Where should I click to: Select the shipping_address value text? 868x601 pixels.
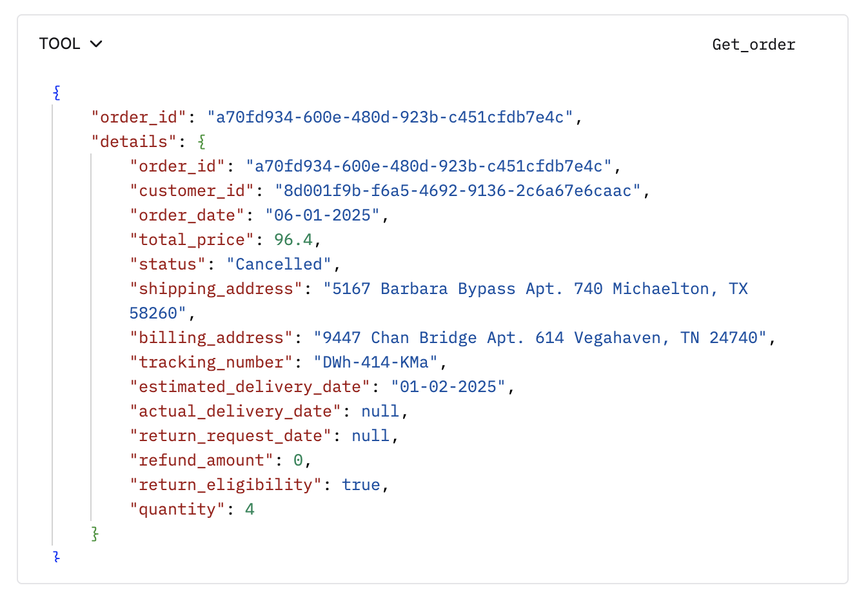(x=439, y=301)
